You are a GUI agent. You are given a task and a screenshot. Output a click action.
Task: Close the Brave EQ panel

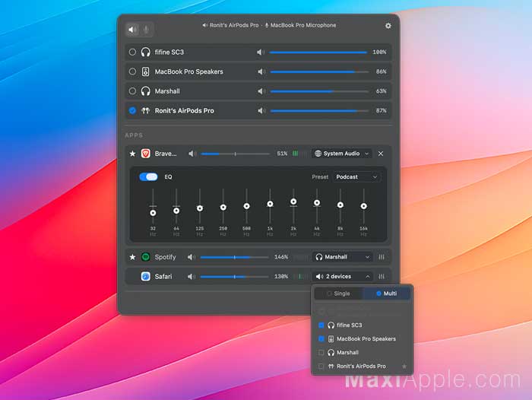coord(381,154)
